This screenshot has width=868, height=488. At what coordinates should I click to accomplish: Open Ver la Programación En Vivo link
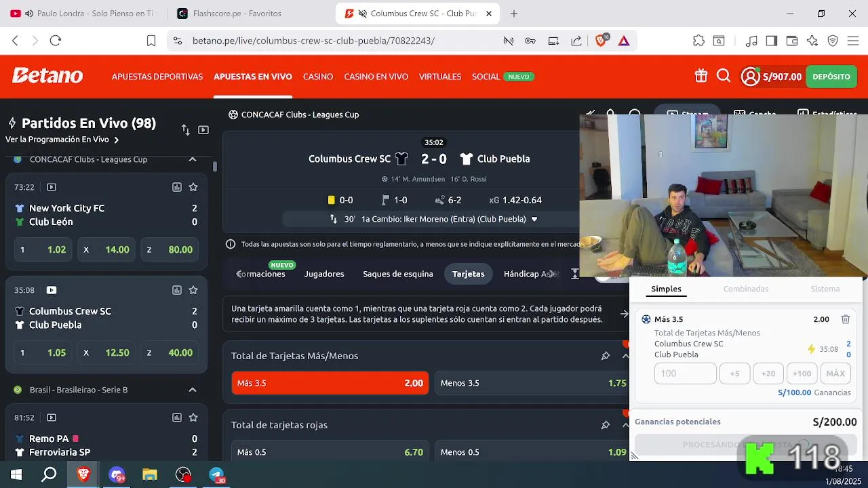pos(62,140)
